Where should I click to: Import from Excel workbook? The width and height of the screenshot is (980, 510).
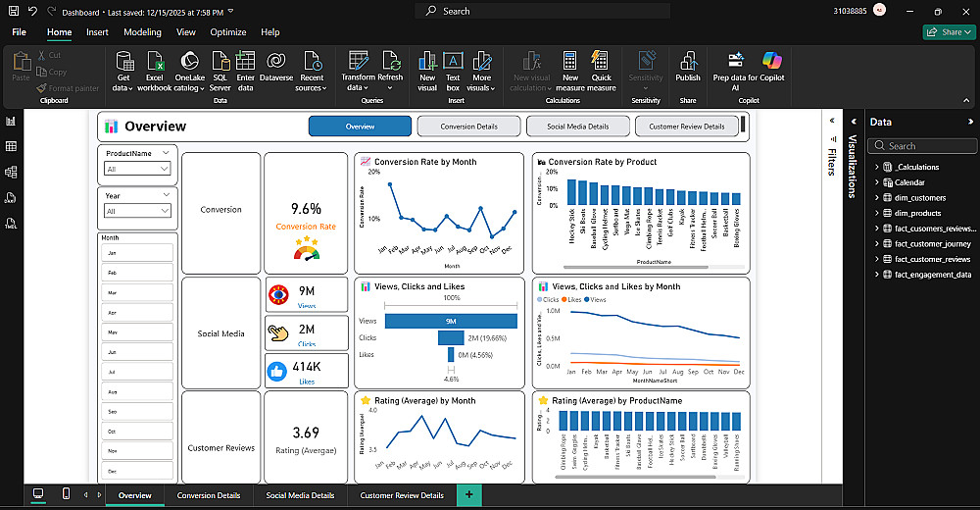(155, 72)
